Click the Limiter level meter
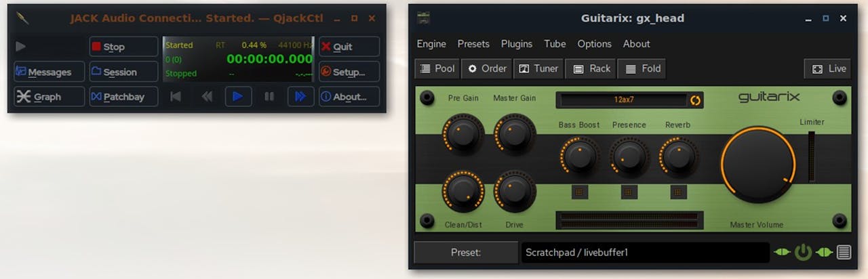Viewport: 868px width, 279px height. point(812,156)
